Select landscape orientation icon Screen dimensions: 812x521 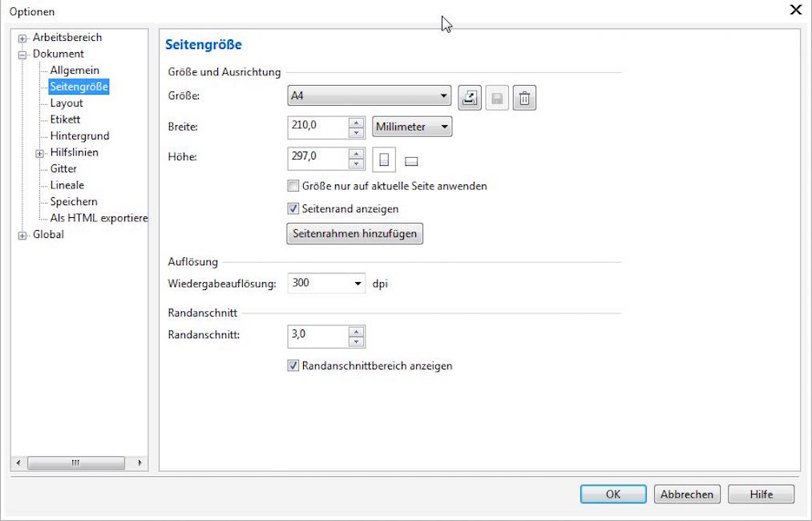pos(411,161)
